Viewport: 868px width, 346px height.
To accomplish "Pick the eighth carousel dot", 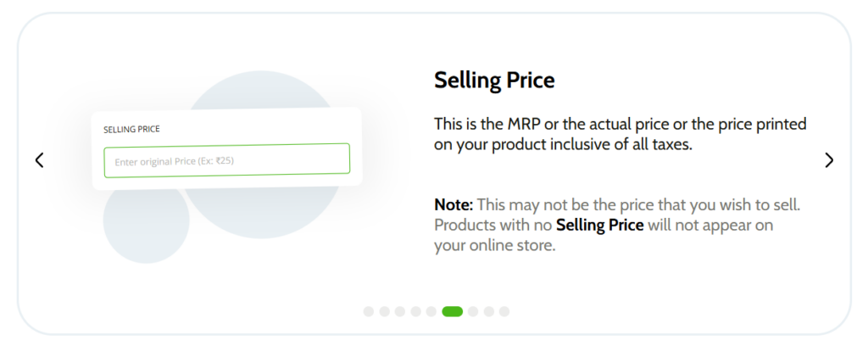I will tap(489, 312).
